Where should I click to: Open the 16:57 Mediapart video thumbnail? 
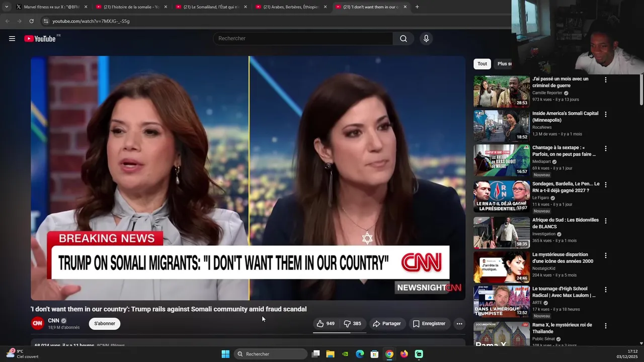point(502,160)
